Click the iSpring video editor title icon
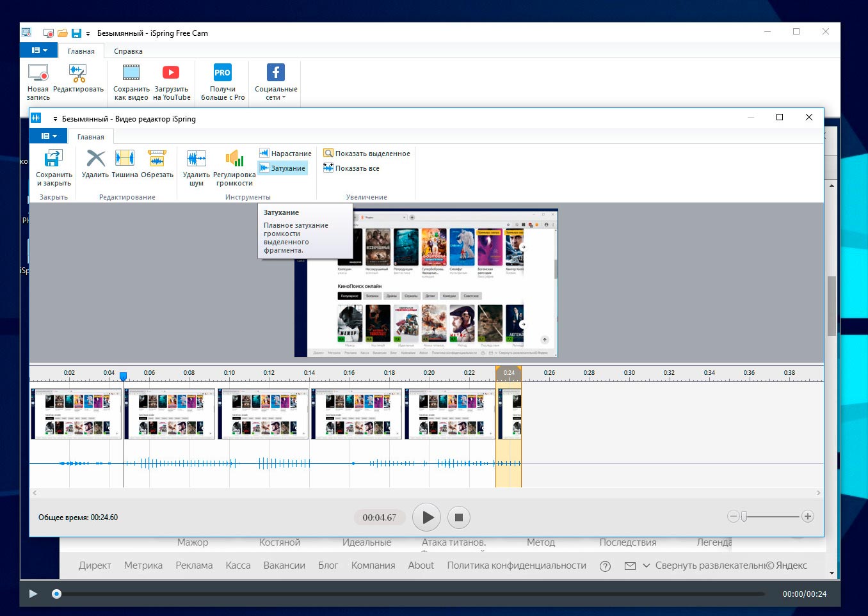 [36, 118]
